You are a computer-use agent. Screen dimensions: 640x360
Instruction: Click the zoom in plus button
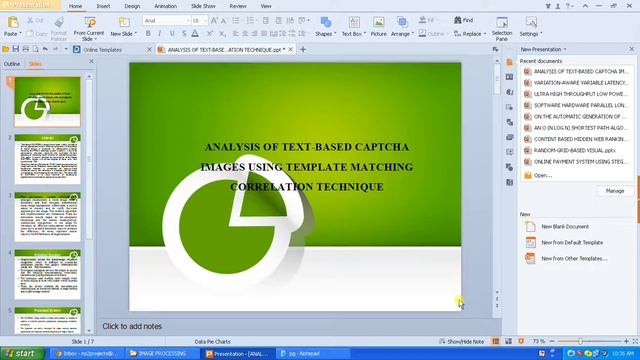pos(626,341)
